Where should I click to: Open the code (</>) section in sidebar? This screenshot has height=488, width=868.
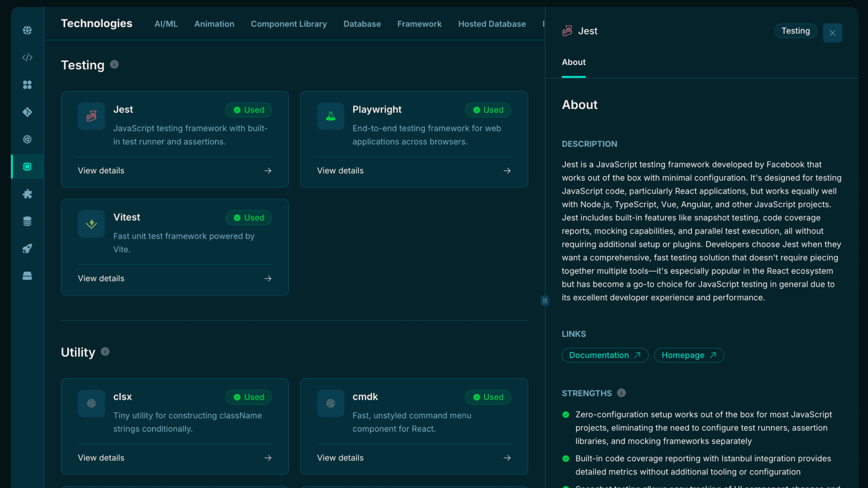tap(27, 57)
